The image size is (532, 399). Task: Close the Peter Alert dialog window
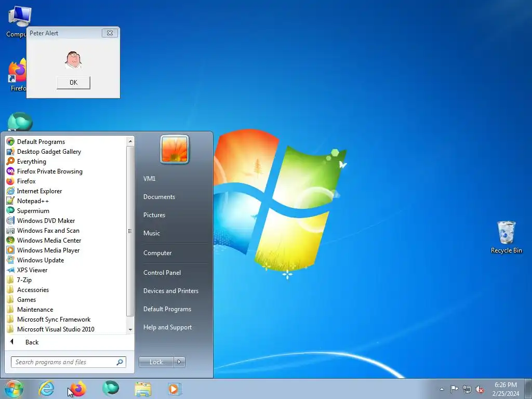[x=110, y=33]
